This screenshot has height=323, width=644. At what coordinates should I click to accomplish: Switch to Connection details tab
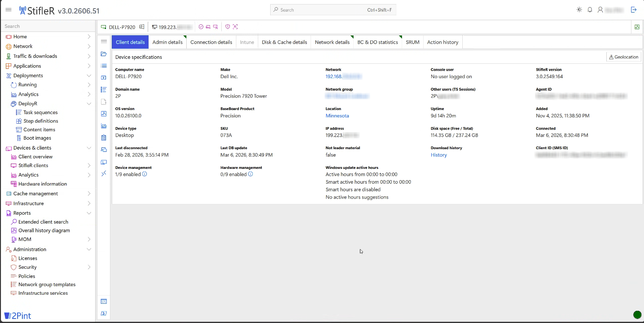point(211,42)
